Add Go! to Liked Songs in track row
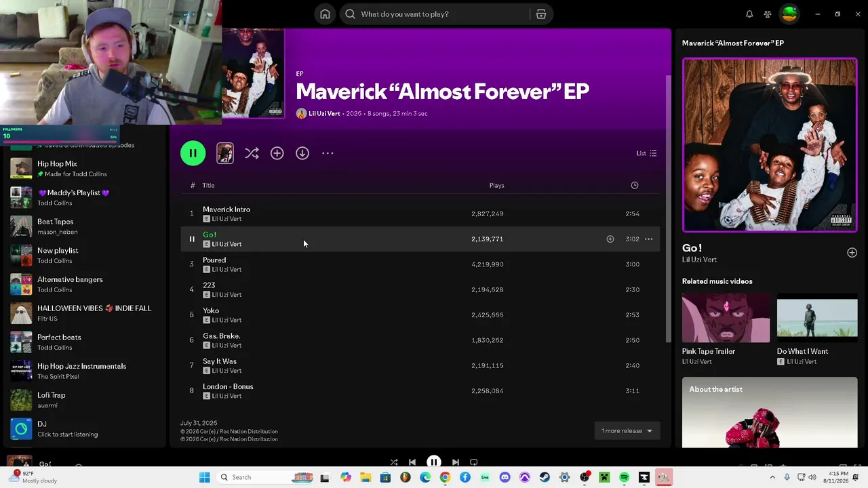 click(x=610, y=239)
